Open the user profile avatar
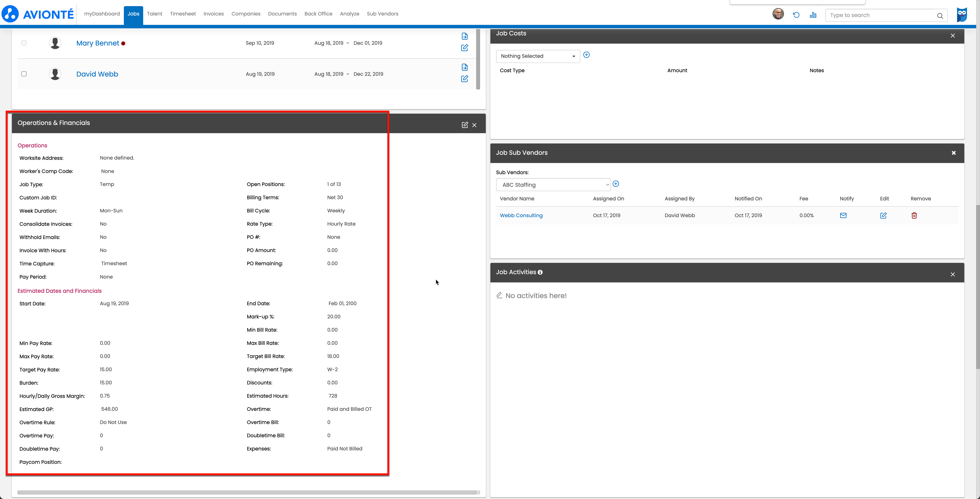Screen dimensions: 980x499 click(x=778, y=14)
